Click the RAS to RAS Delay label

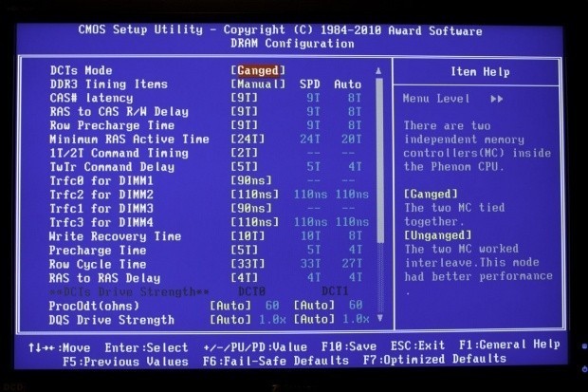[104, 278]
